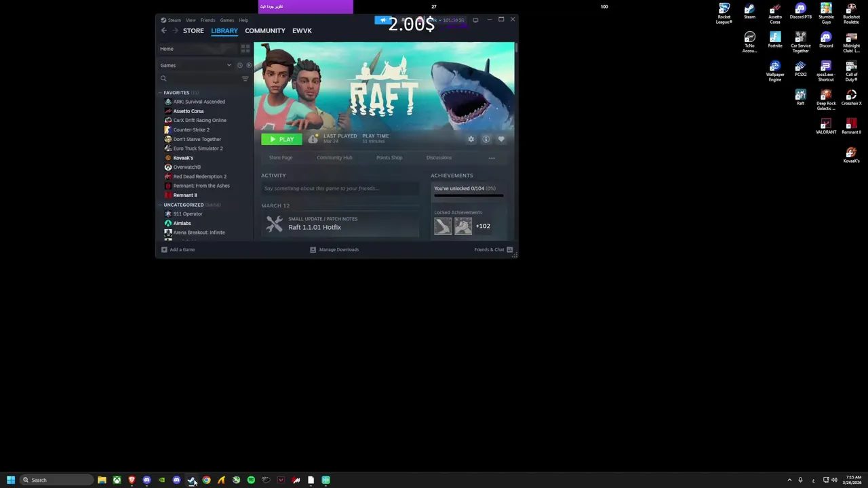This screenshot has width=868, height=488.
Task: Switch to the COMMUNITY tab
Action: [x=265, y=30]
